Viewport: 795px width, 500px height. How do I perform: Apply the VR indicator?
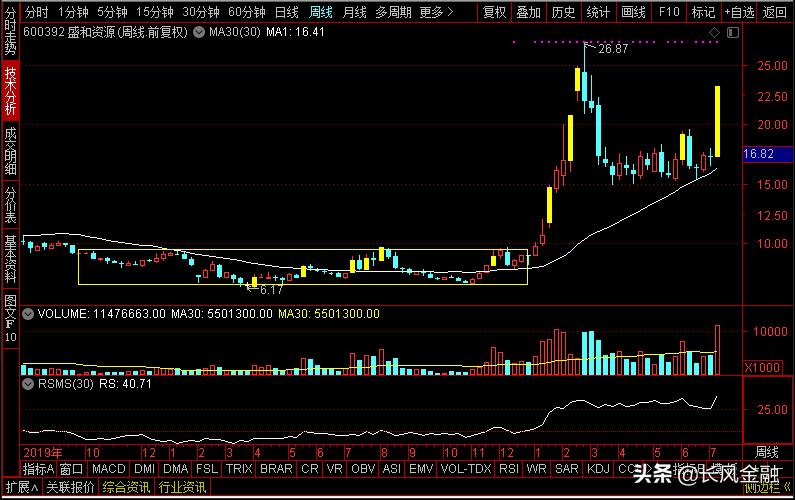coord(335,469)
